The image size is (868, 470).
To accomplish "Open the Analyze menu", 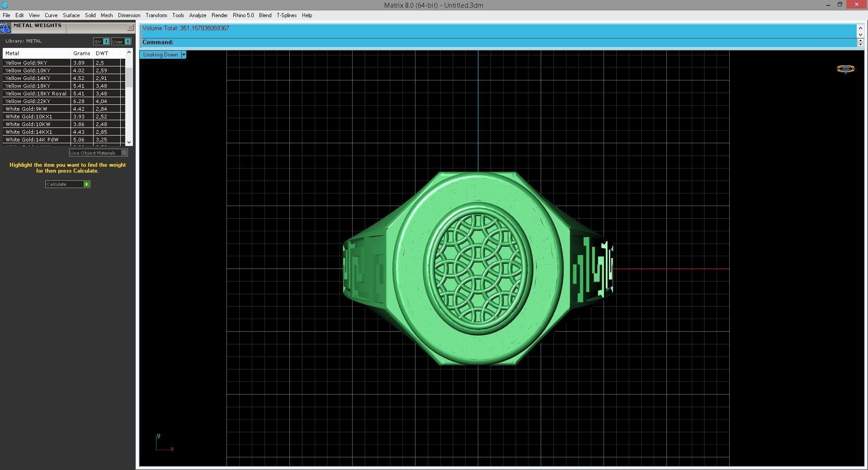I will pyautogui.click(x=198, y=15).
